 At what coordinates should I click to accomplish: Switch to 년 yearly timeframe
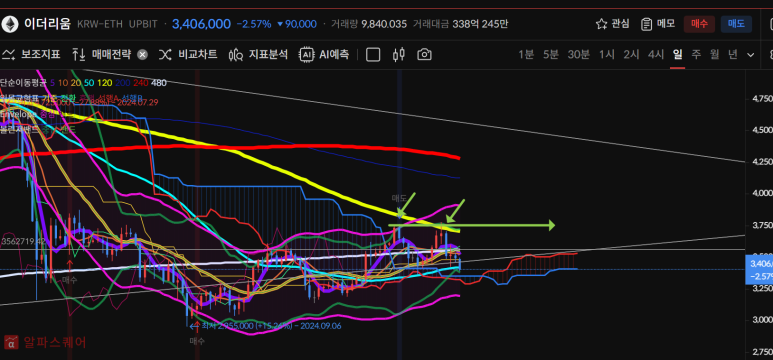[x=733, y=54]
